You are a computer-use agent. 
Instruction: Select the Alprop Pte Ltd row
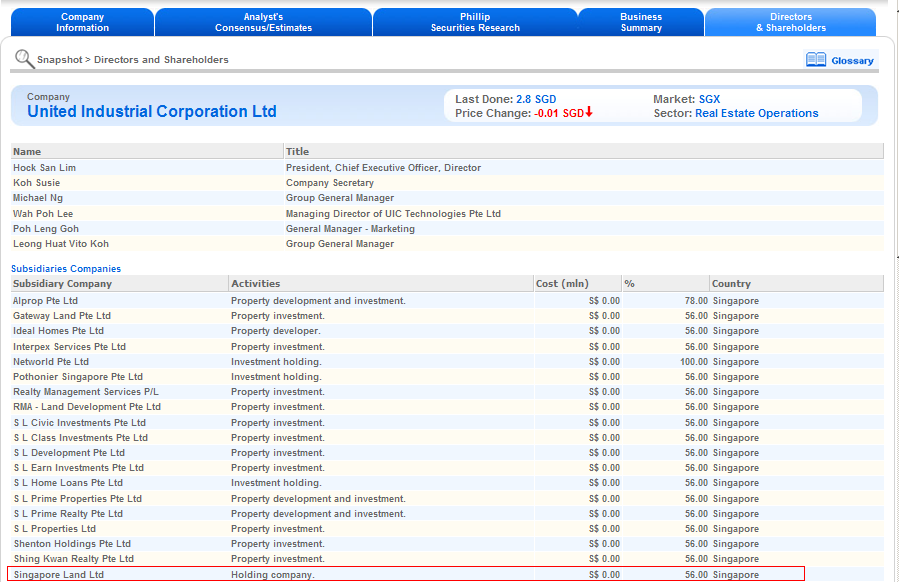[x=447, y=301]
